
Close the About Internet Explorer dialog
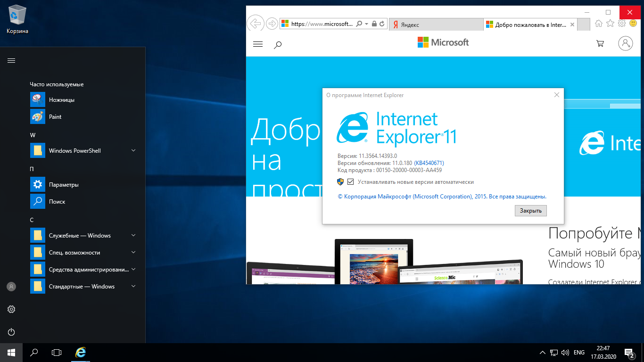point(557,95)
